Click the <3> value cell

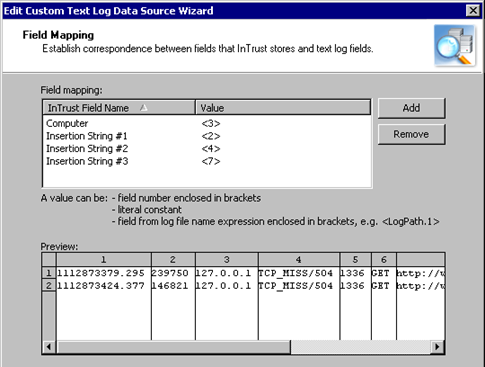211,124
